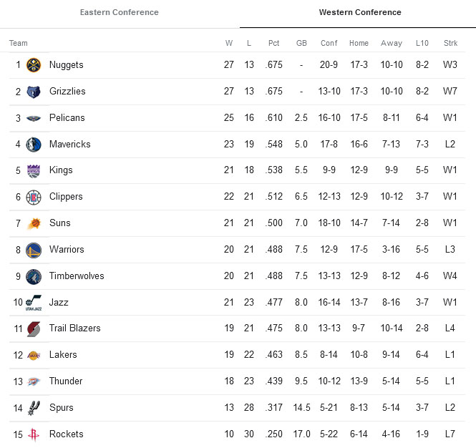
Task: Open the Clippers team logo
Action: point(34,198)
